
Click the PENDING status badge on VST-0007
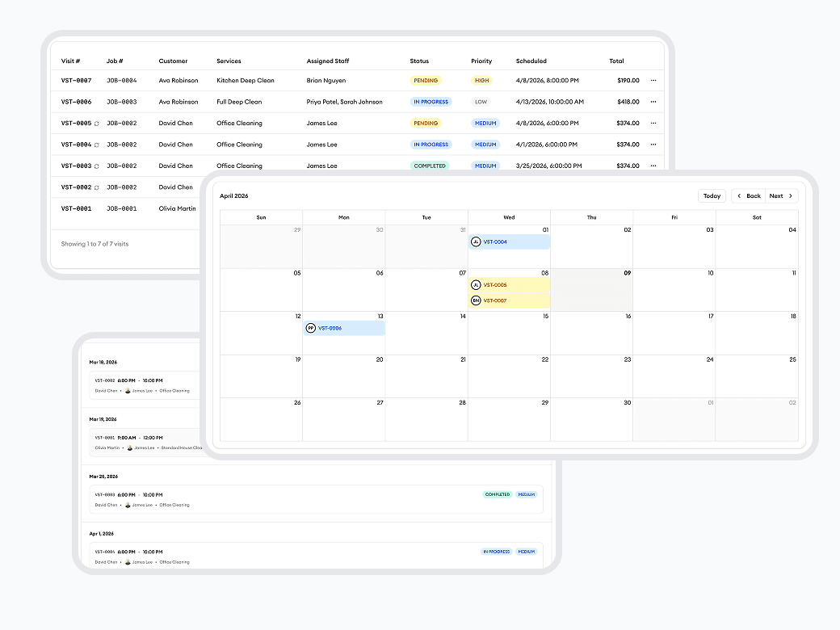point(424,80)
